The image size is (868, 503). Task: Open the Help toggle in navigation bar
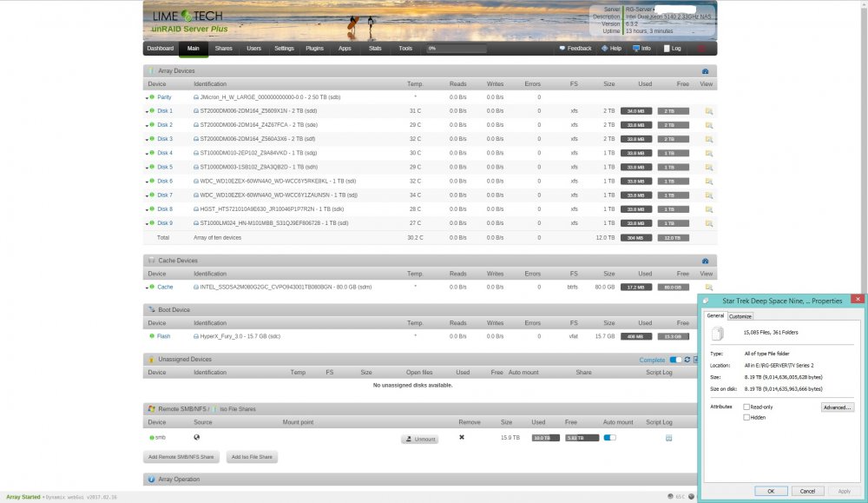[x=612, y=48]
